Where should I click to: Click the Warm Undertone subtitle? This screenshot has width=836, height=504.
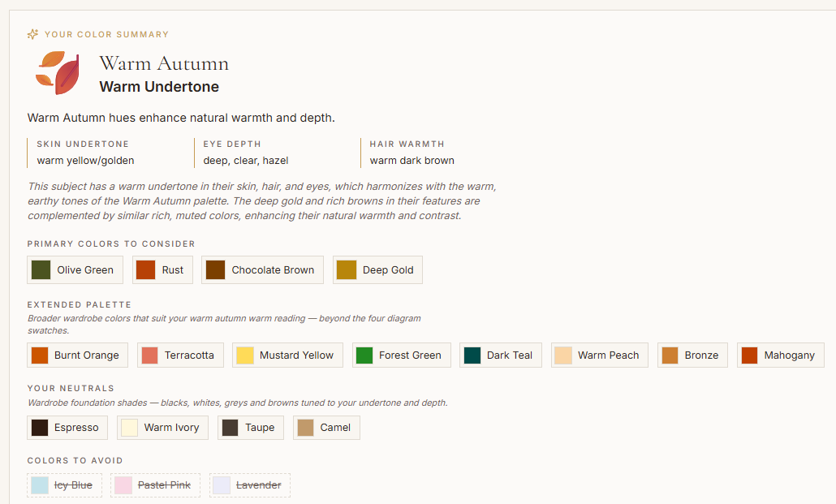(x=159, y=86)
